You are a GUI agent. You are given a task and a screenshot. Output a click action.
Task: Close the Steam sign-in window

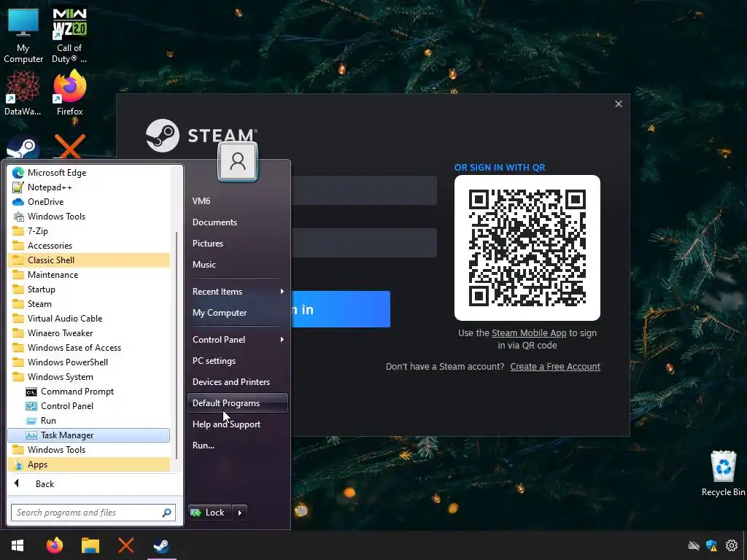click(x=619, y=104)
